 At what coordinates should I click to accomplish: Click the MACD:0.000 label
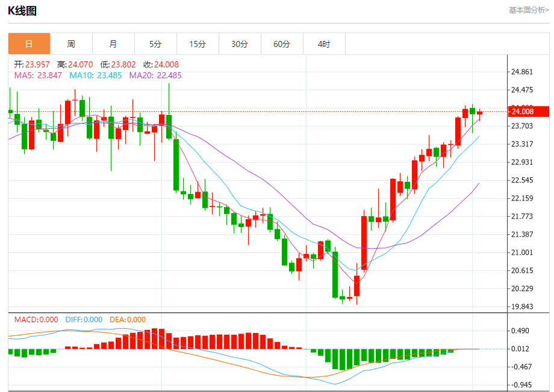point(36,320)
